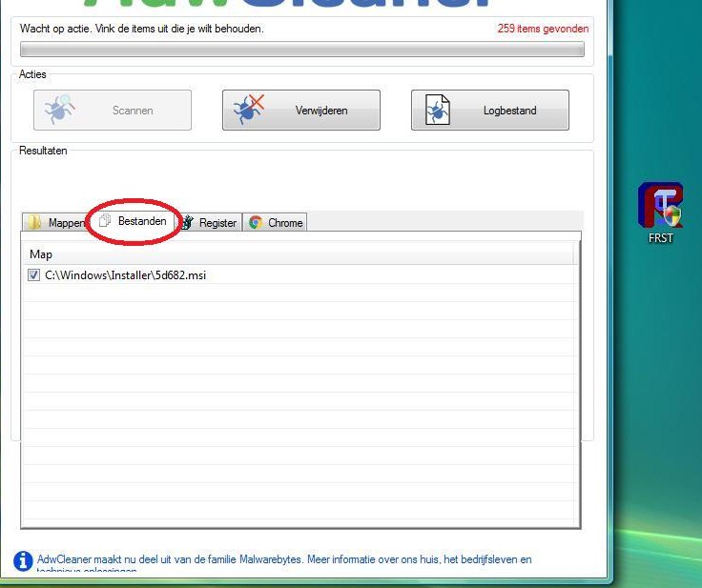Viewport: 702px width, 588px height.
Task: Open the FRST desktop shortcut icon
Action: (660, 205)
